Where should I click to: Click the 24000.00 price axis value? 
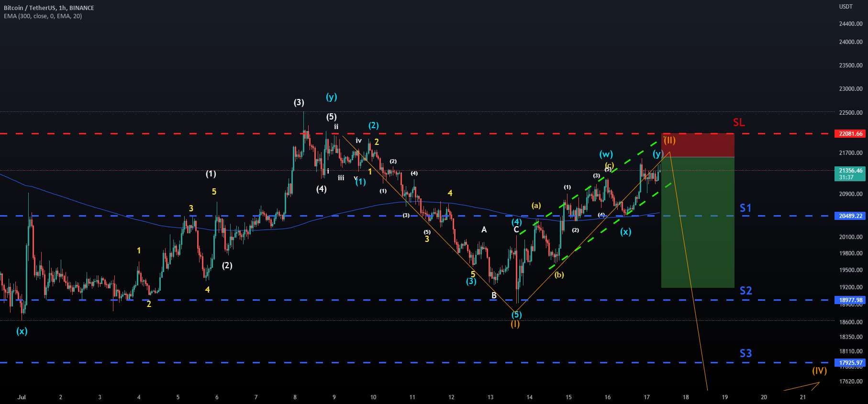(x=850, y=42)
